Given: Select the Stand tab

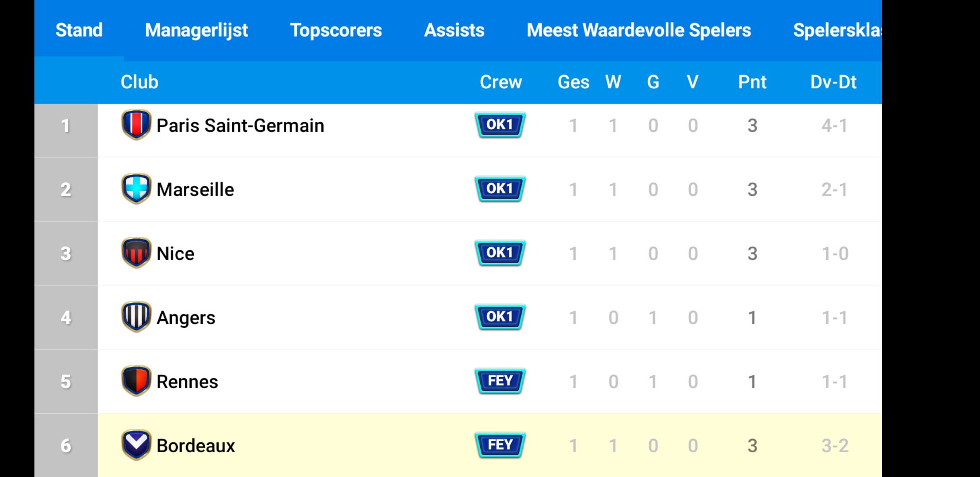Looking at the screenshot, I should tap(79, 30).
